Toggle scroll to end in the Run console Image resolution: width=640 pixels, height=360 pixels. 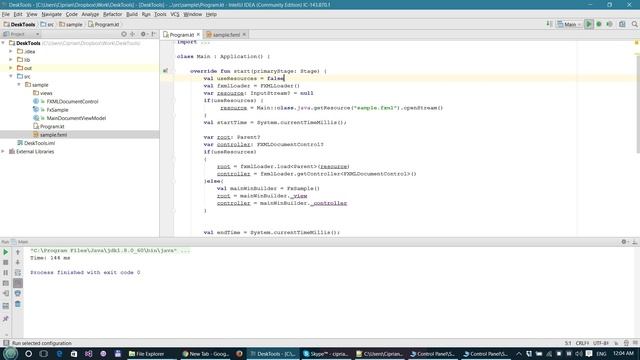click(x=18, y=283)
